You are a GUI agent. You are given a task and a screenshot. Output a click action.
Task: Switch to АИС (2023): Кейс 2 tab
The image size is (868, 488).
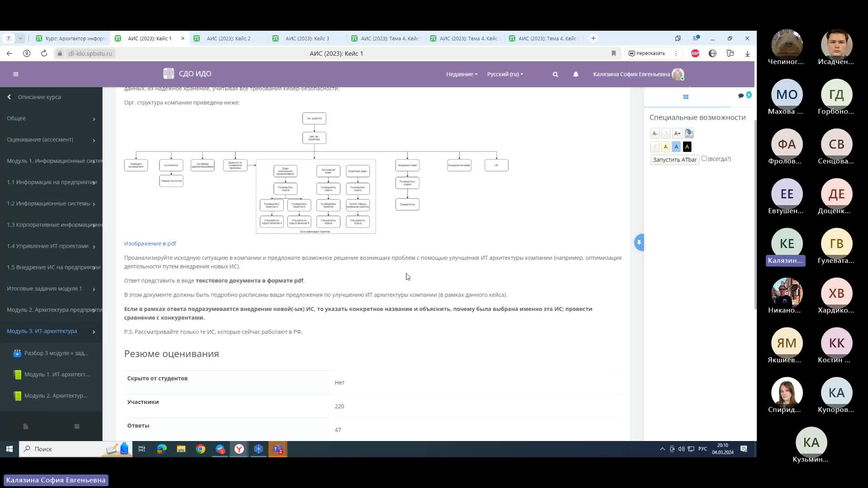pyautogui.click(x=228, y=38)
